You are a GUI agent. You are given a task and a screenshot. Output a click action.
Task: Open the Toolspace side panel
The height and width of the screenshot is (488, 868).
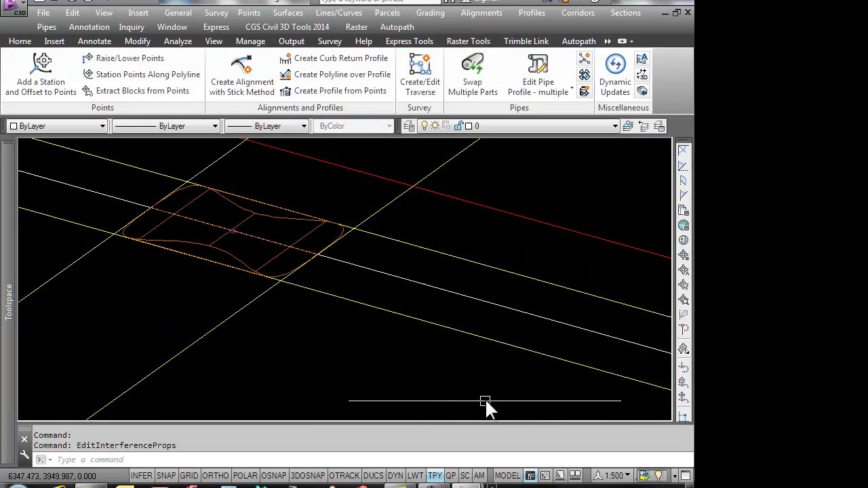coord(9,302)
